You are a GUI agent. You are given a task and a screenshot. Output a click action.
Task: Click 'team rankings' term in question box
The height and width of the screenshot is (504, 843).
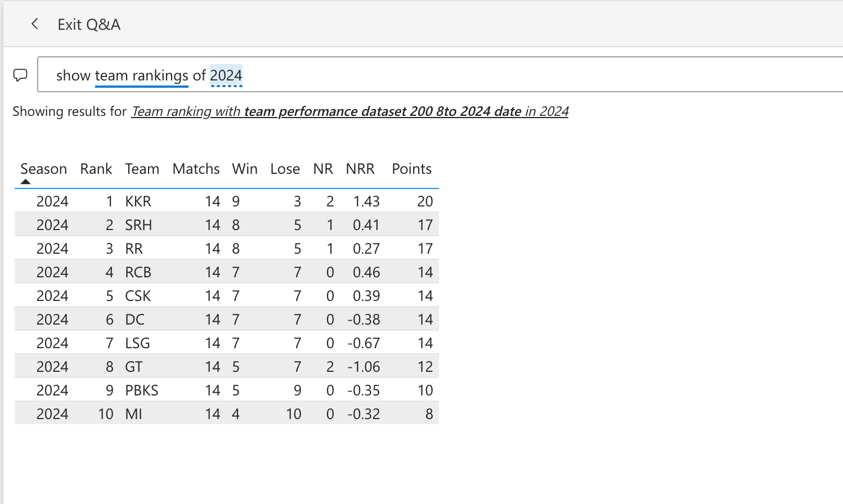click(x=142, y=75)
